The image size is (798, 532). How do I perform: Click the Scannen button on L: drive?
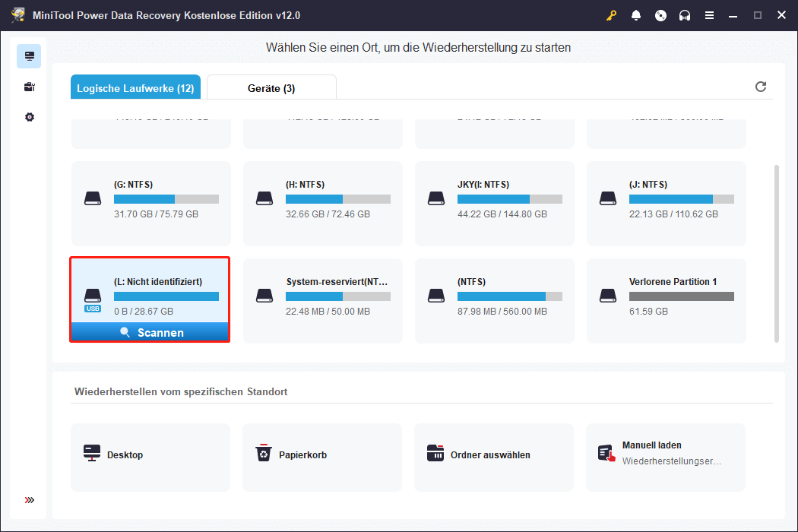click(x=150, y=332)
